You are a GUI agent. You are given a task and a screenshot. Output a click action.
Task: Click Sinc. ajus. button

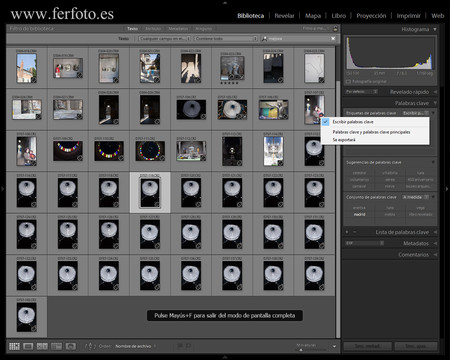(416, 346)
